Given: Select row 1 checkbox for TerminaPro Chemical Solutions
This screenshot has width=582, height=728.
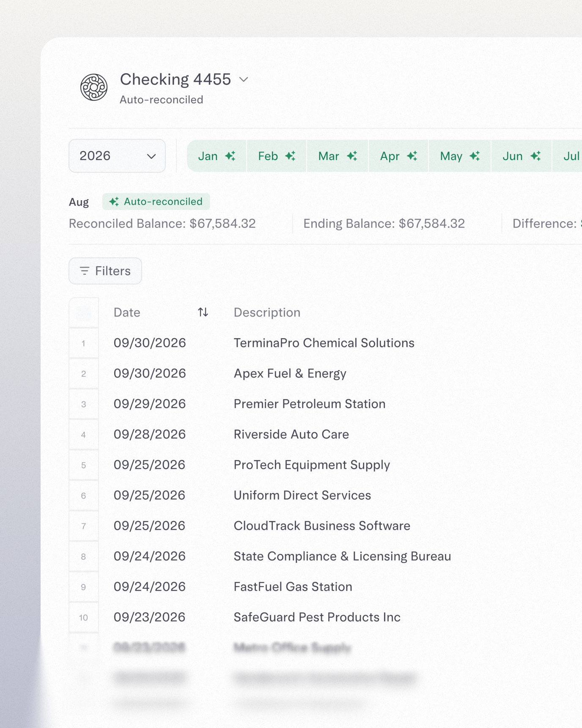Looking at the screenshot, I should click(x=84, y=343).
